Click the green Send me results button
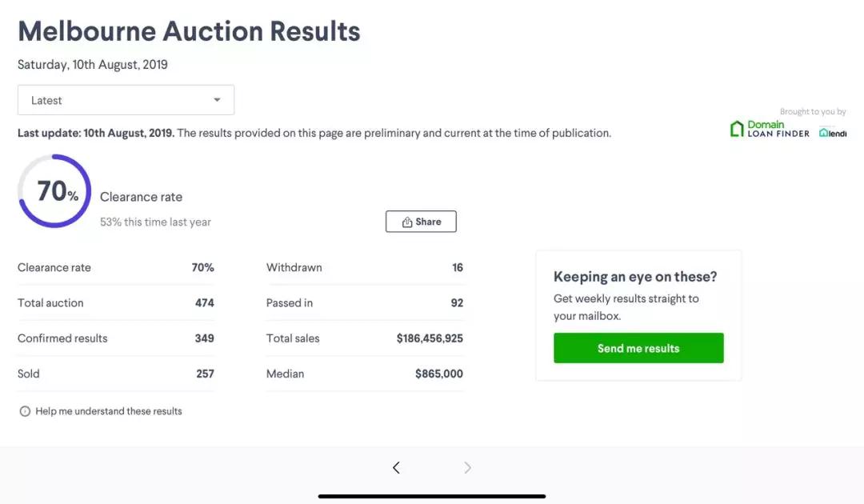Screen dimensions: 864x504 point(638,348)
